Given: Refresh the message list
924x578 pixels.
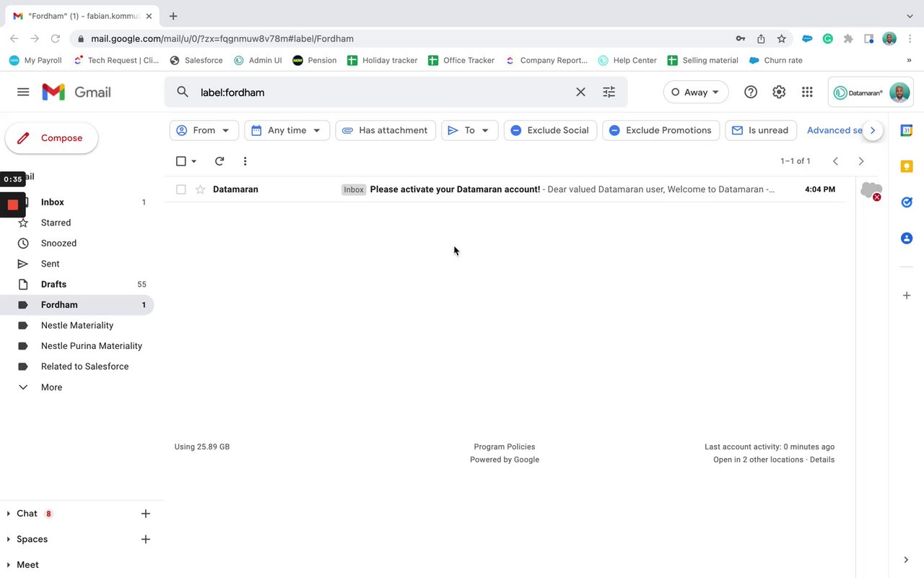Looking at the screenshot, I should click(x=219, y=161).
